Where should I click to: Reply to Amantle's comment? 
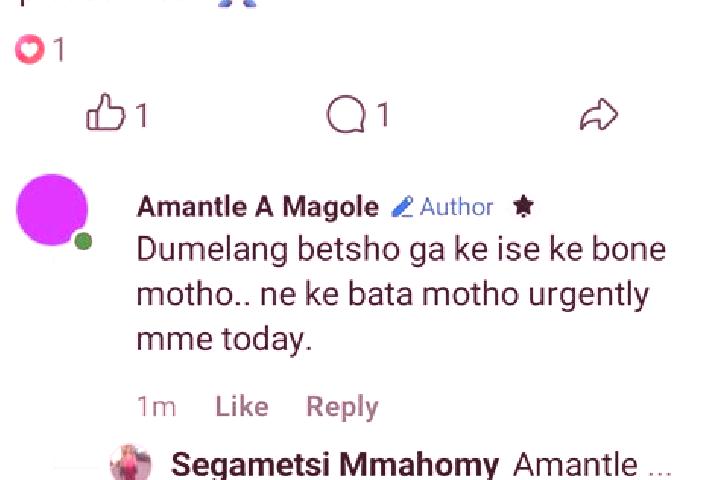342,407
